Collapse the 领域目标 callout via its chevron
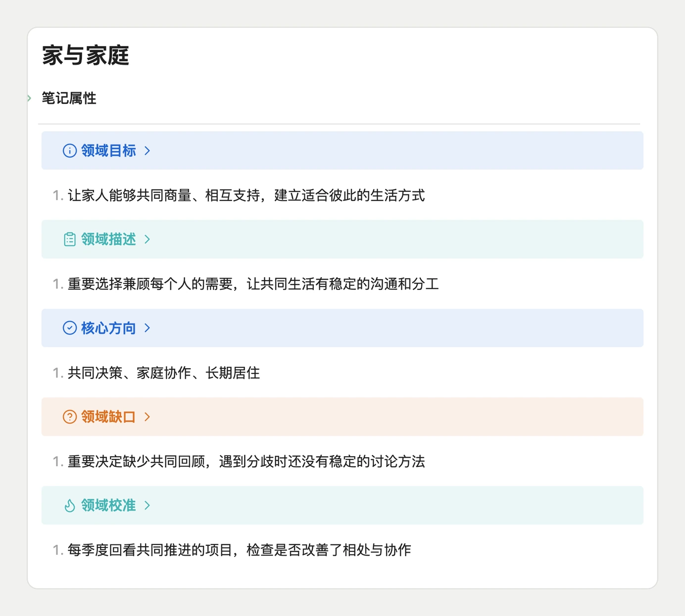The image size is (685, 616). [147, 150]
